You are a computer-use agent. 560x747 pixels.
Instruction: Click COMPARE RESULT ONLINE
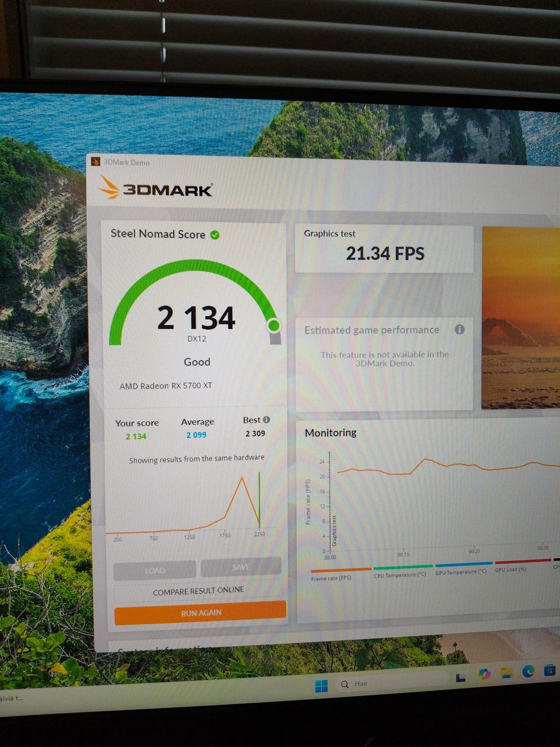point(198,591)
